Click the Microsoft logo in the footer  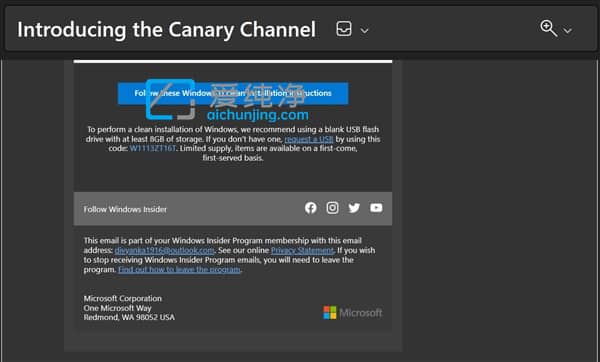(352, 313)
